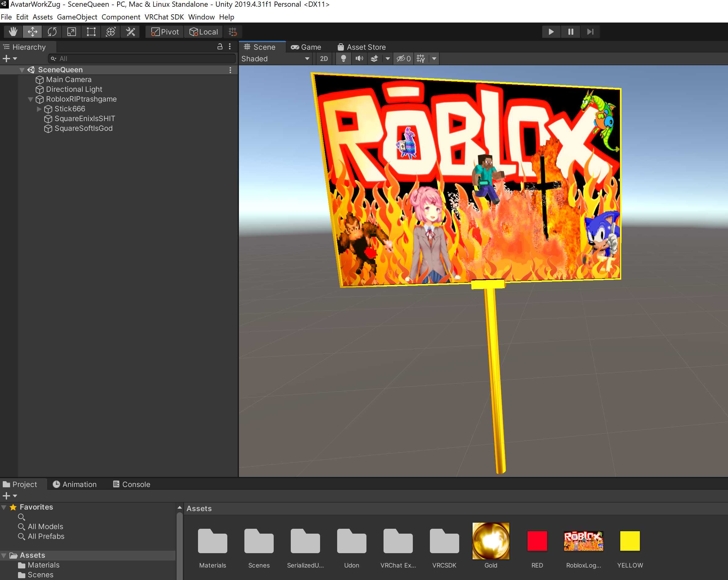This screenshot has width=728, height=580.
Task: Select the Rect Transform tool
Action: tap(91, 32)
